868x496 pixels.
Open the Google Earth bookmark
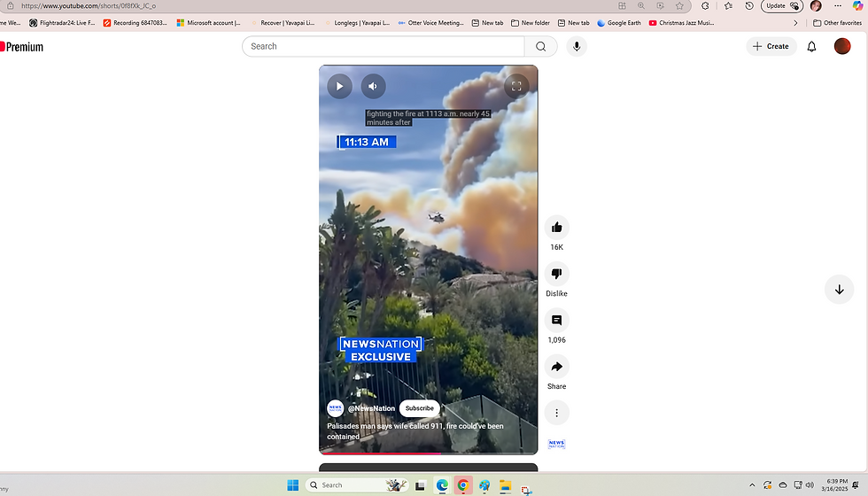point(619,23)
